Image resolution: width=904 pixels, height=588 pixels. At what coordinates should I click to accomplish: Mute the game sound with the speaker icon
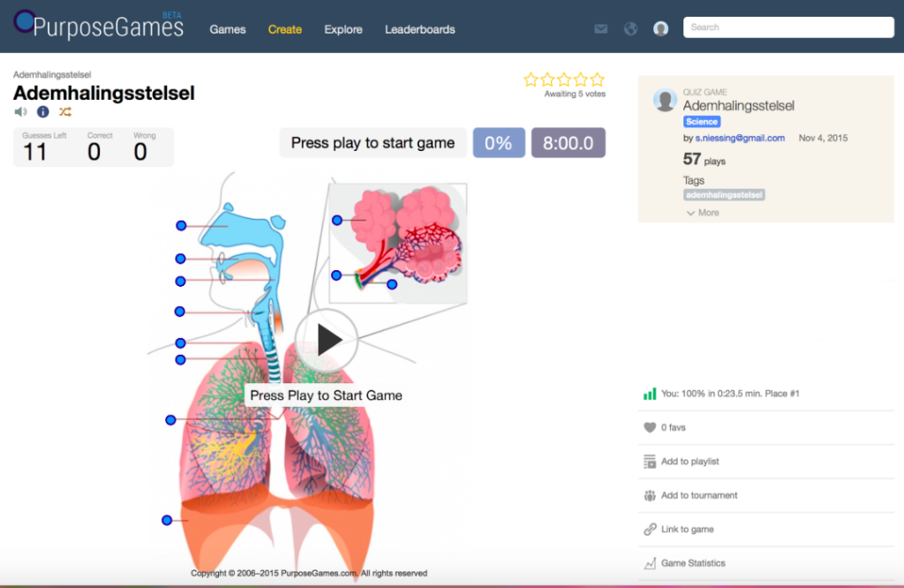click(20, 111)
